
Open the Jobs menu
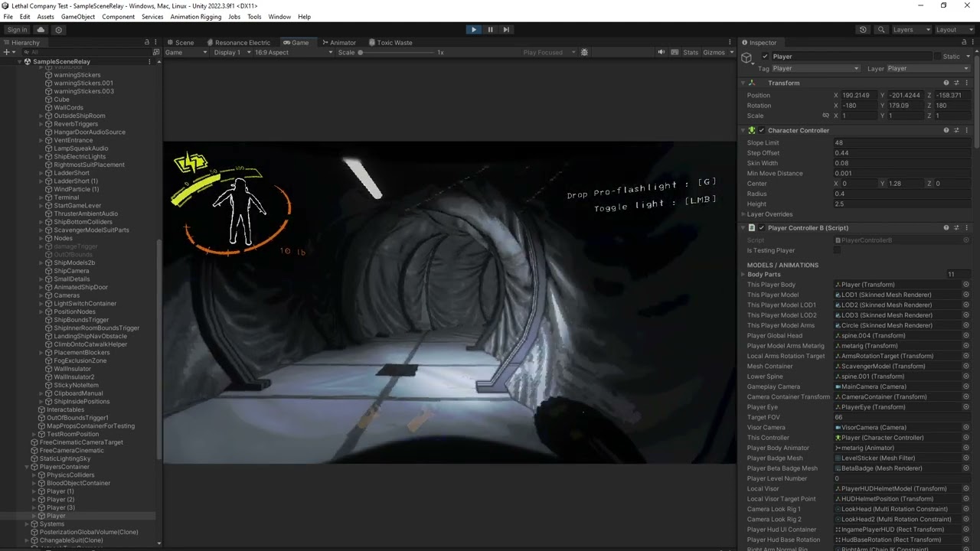(234, 17)
